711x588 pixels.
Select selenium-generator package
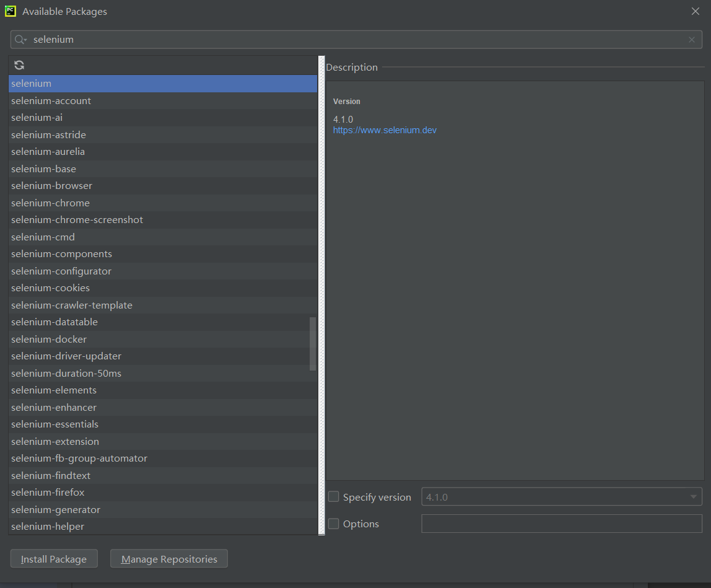(x=163, y=509)
